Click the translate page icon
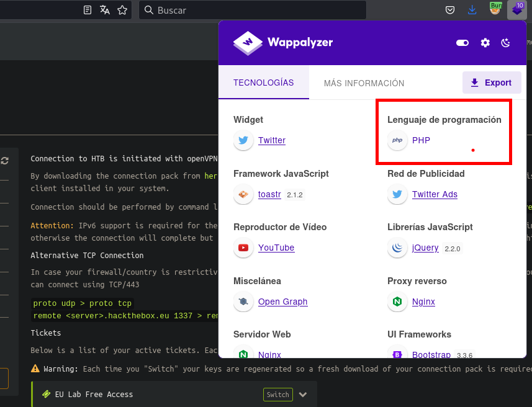The height and width of the screenshot is (407, 532). click(x=105, y=10)
